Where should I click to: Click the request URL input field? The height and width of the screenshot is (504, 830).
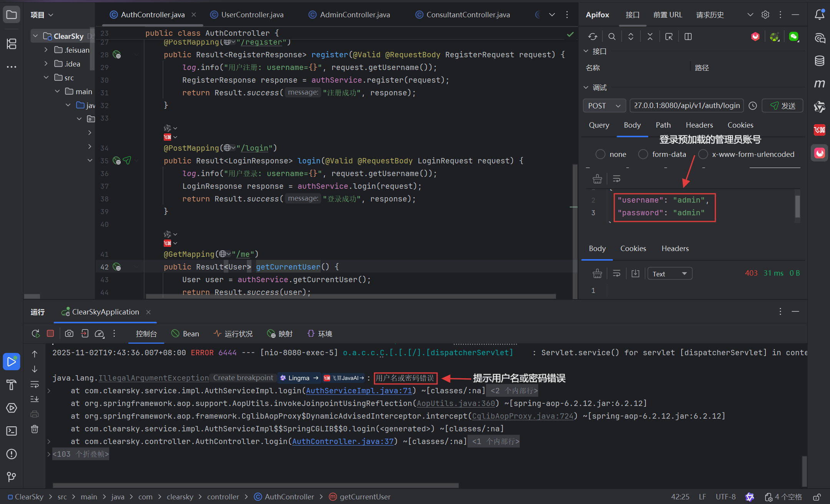point(687,106)
